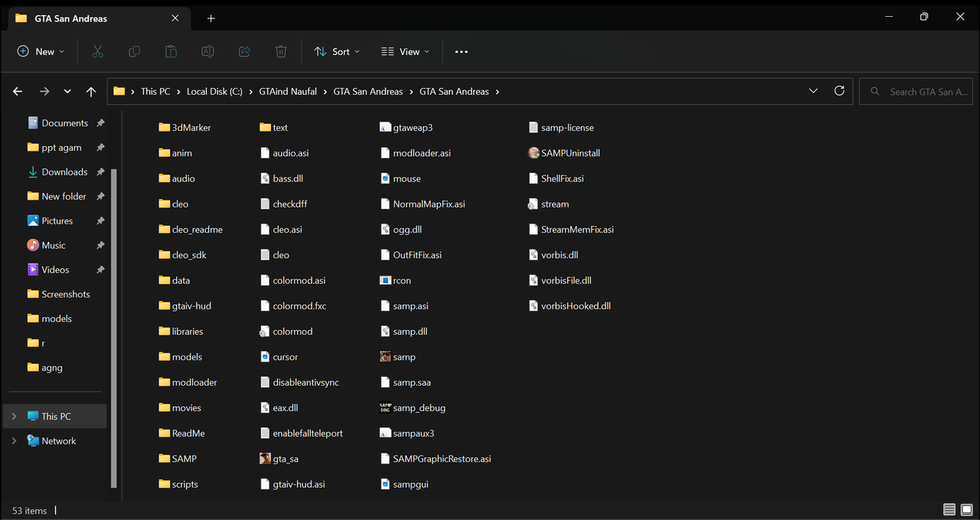Navigate to GTAind Naufal breadcrumb
980x520 pixels.
[x=288, y=91]
